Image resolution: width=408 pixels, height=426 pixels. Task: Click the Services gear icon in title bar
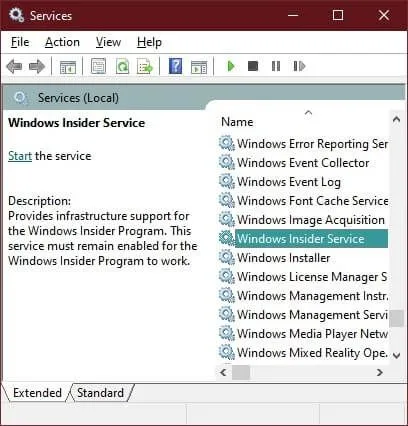tap(16, 15)
